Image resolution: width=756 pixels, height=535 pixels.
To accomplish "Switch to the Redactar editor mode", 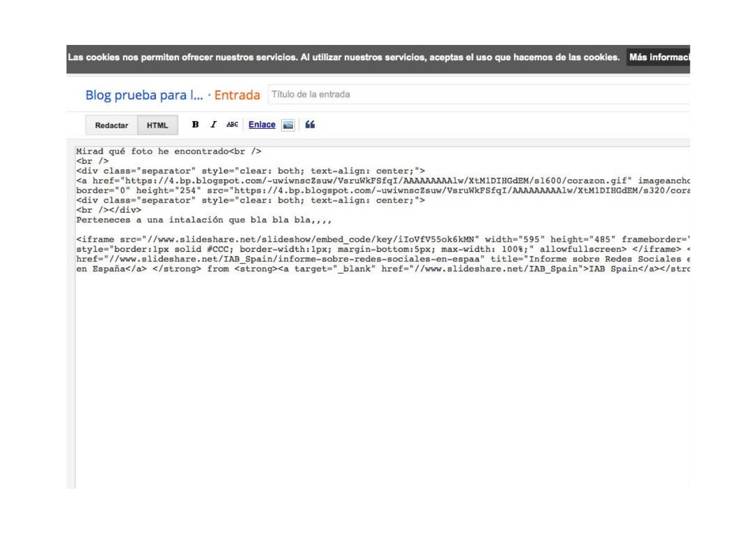I will tap(112, 125).
